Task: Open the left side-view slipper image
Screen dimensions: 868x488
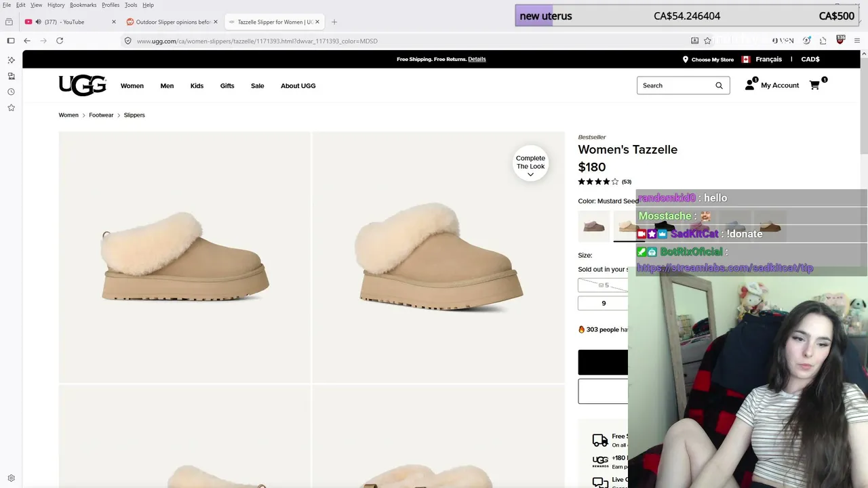Action: click(184, 258)
